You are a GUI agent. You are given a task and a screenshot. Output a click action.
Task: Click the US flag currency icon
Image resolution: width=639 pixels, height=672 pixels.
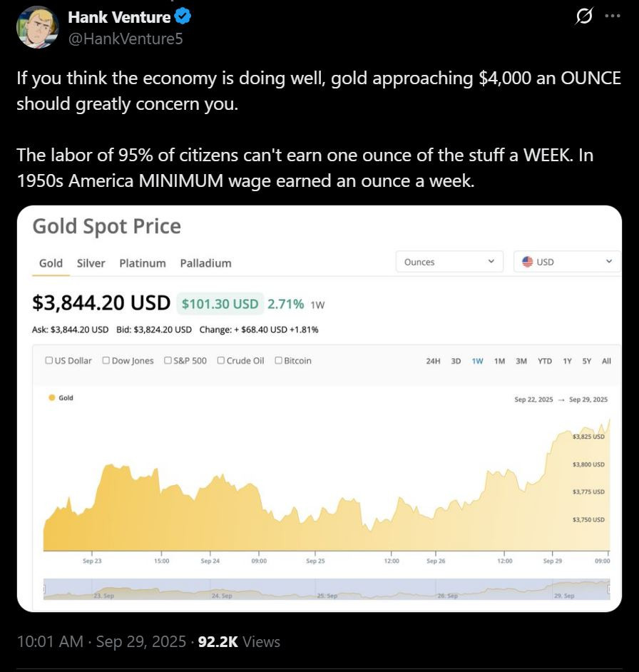(528, 262)
